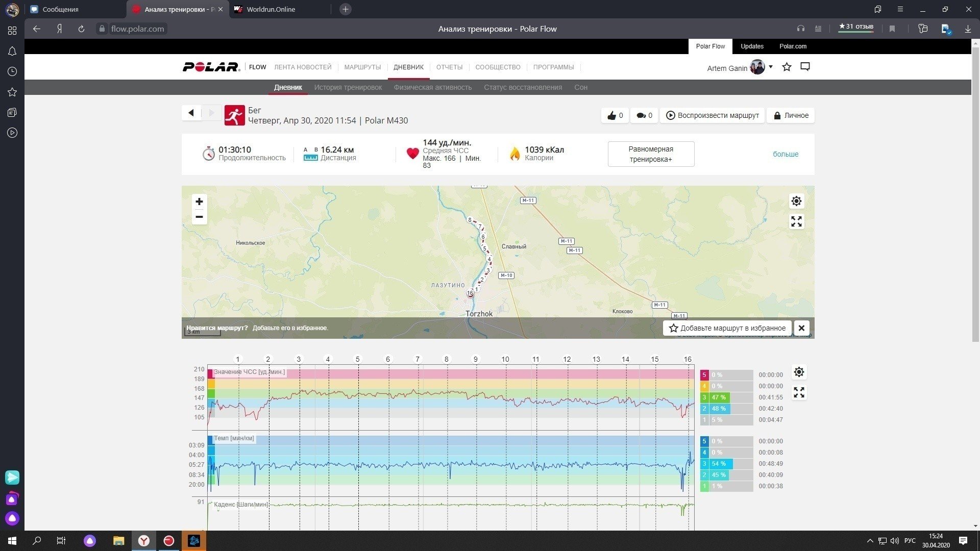Screen dimensions: 980x551
Task: Click kilometer marker 8 on chart
Action: pyautogui.click(x=446, y=359)
